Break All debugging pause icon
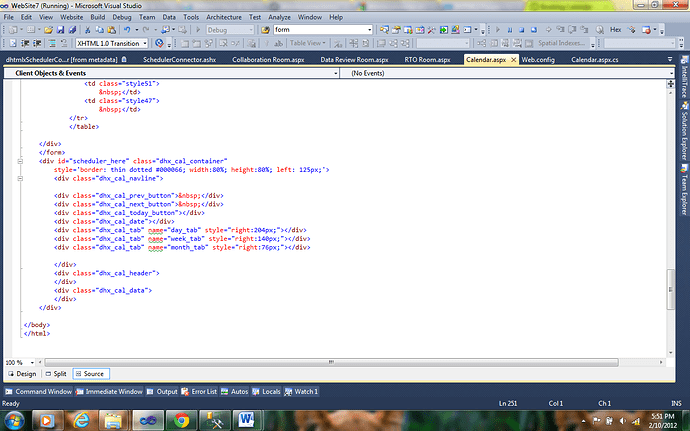This screenshot has width=690, height=431. (x=510, y=30)
